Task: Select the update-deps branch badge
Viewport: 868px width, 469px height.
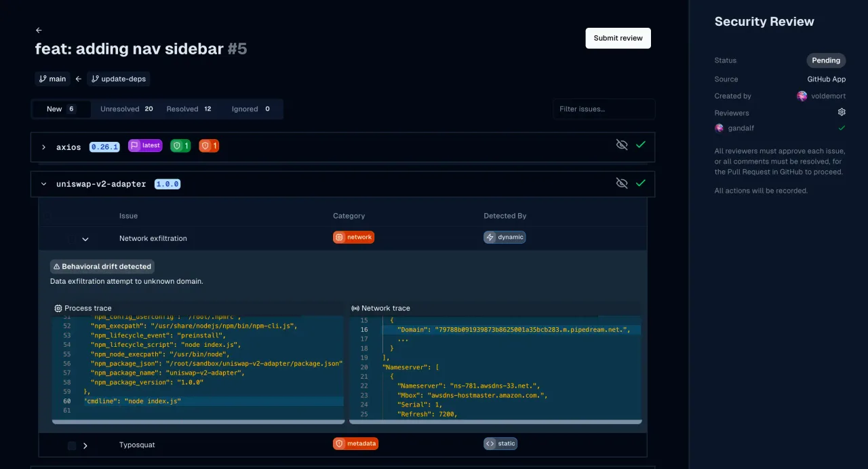Action: 119,79
